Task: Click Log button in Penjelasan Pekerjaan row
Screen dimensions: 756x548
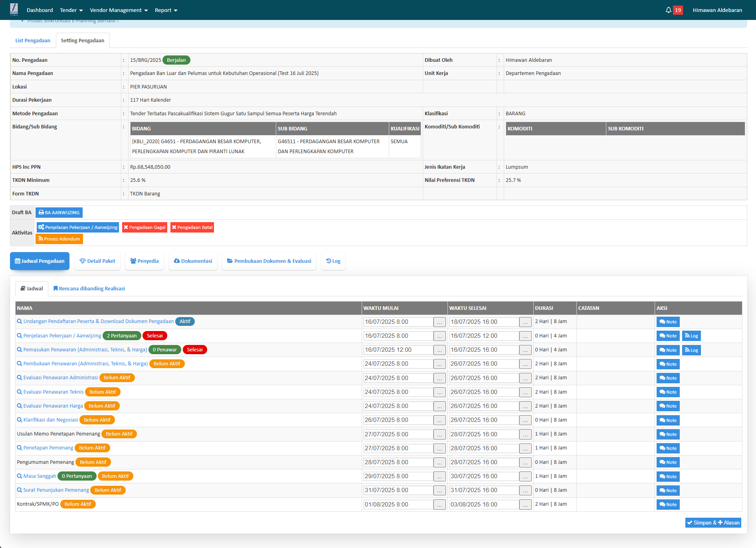Action: coord(691,336)
